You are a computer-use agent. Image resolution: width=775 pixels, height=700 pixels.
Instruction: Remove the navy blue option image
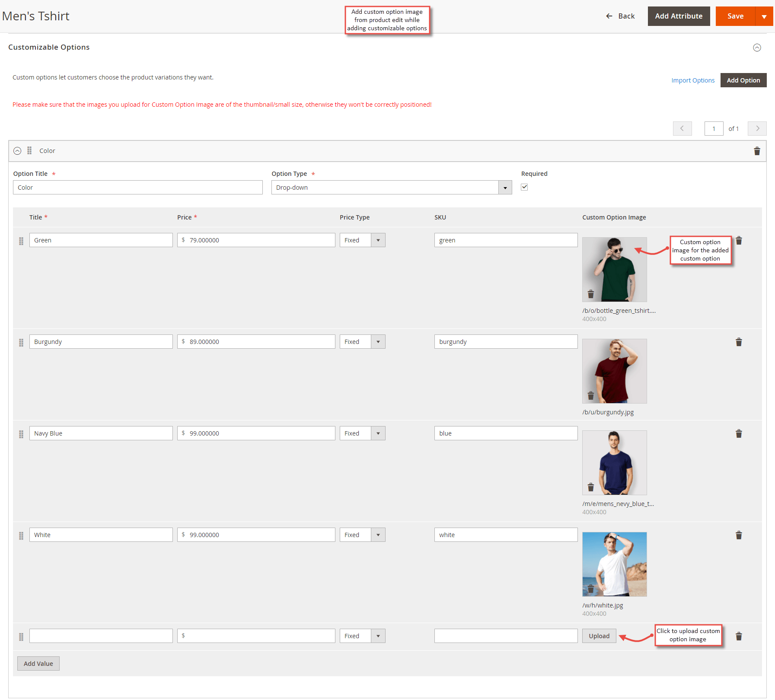pyautogui.click(x=591, y=487)
